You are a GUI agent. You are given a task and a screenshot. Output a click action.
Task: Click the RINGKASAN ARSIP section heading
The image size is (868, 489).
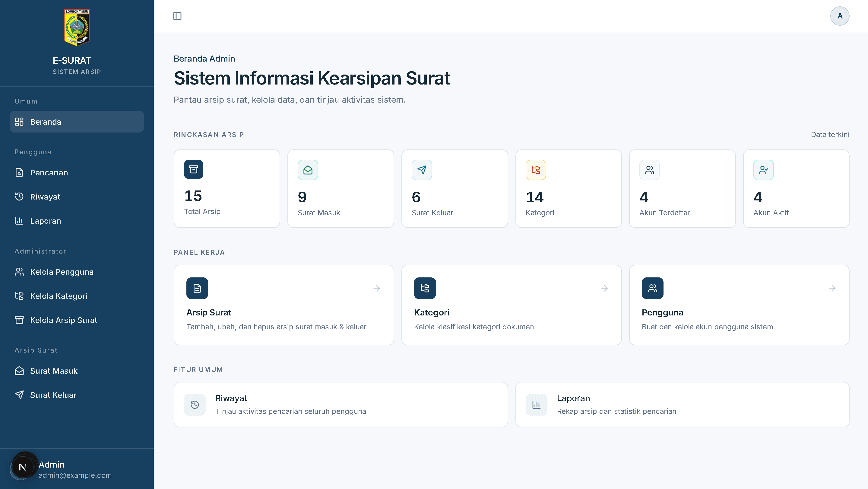click(209, 135)
